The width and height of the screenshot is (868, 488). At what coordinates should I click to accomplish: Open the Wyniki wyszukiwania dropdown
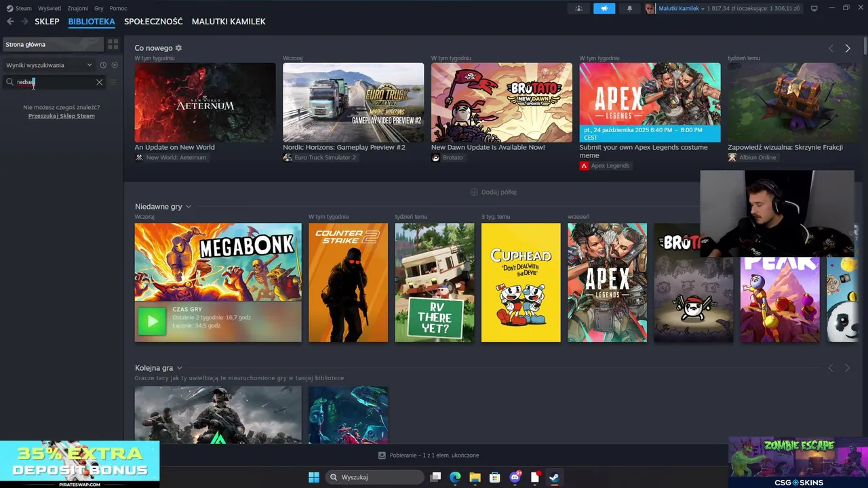pos(49,65)
